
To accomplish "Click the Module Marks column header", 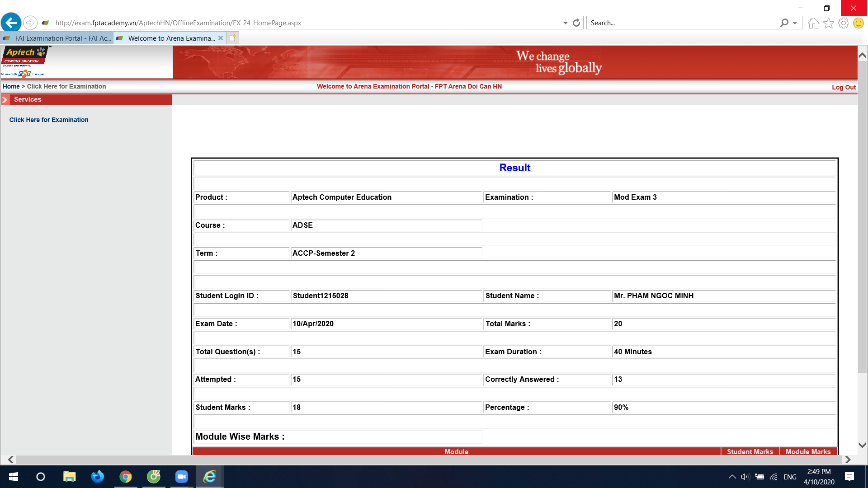I will point(808,451).
